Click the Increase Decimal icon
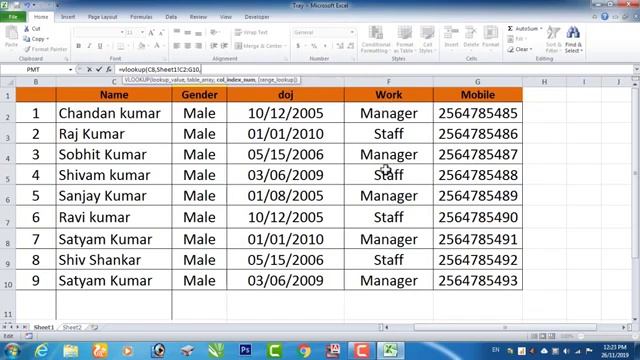 [340, 46]
